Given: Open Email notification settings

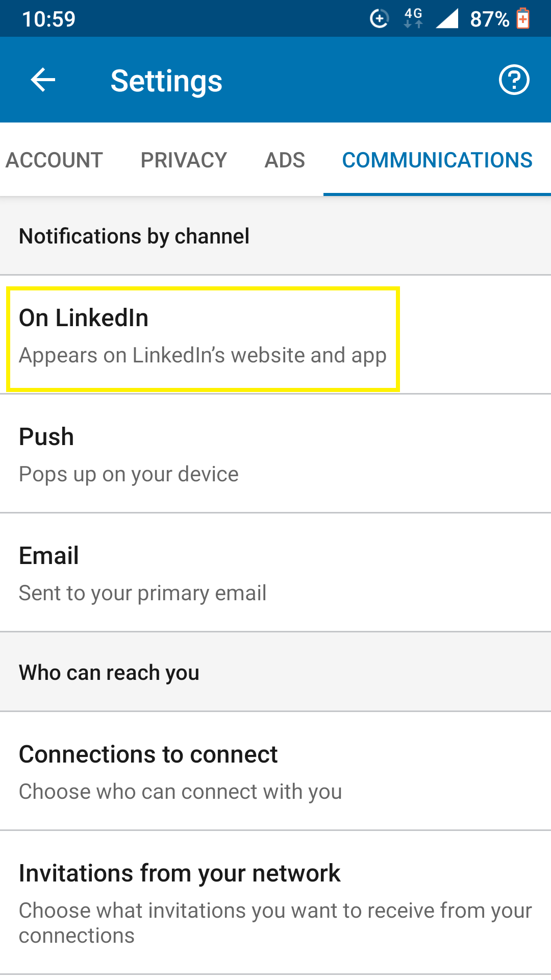Looking at the screenshot, I should pyautogui.click(x=275, y=573).
